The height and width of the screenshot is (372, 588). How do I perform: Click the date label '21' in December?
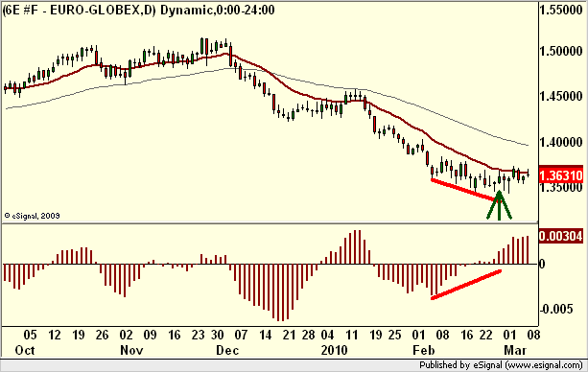[289, 335]
